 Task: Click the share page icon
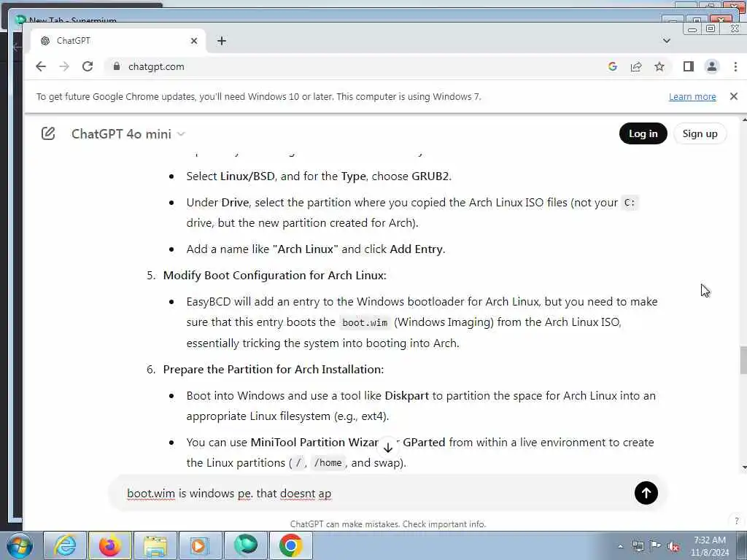click(636, 66)
